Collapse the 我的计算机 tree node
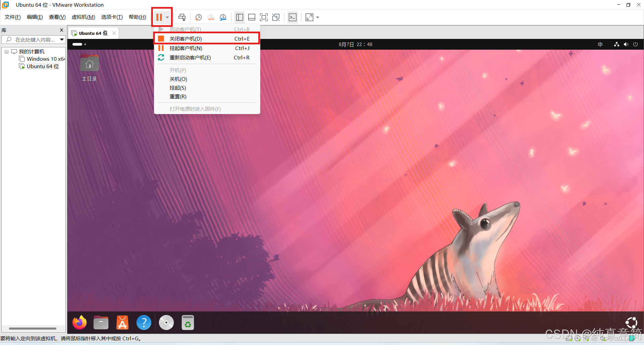Image resolution: width=644 pixels, height=345 pixels. (6, 52)
